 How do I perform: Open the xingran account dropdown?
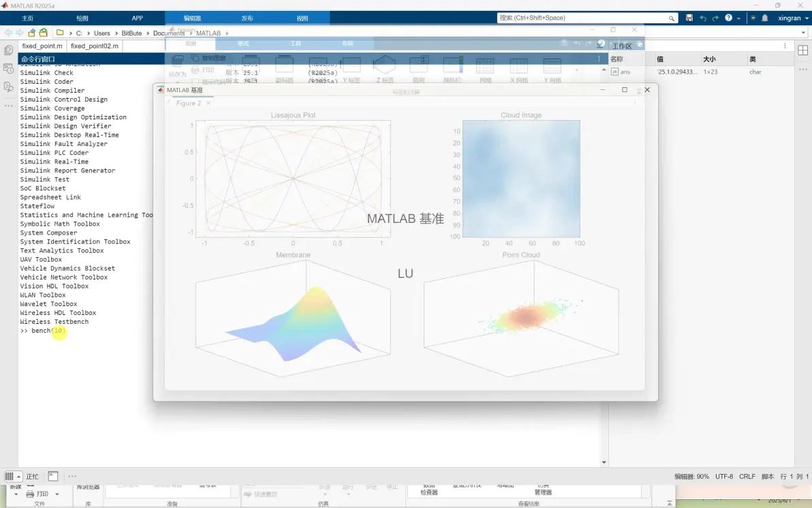(793, 18)
